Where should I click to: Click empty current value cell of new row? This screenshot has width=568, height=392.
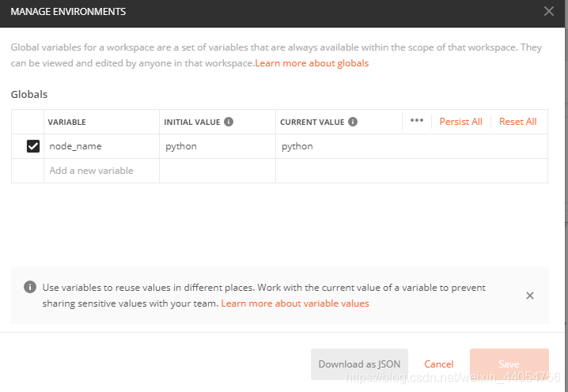[411, 171]
